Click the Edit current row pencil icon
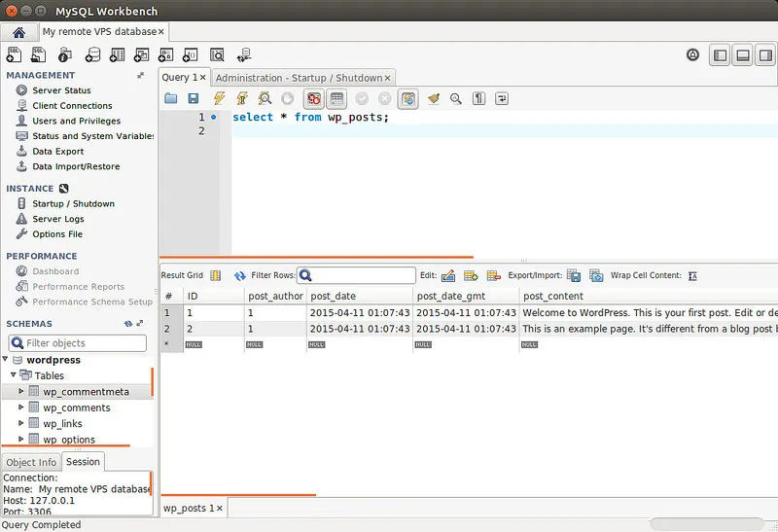This screenshot has height=532, width=778. tap(448, 276)
